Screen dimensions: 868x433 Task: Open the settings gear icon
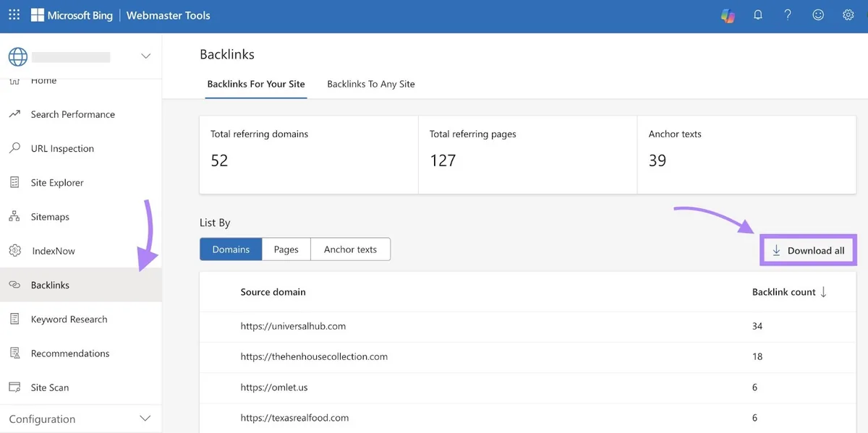(848, 15)
